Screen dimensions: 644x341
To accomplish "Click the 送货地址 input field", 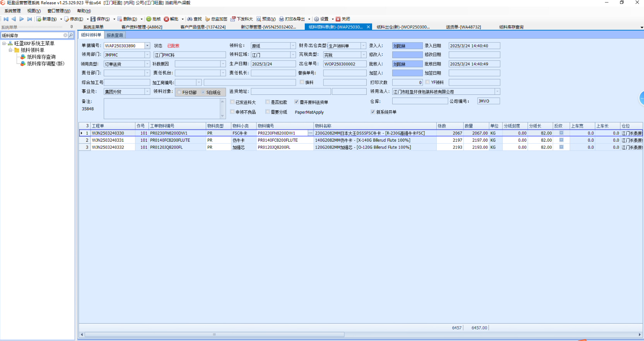I will tap(291, 91).
